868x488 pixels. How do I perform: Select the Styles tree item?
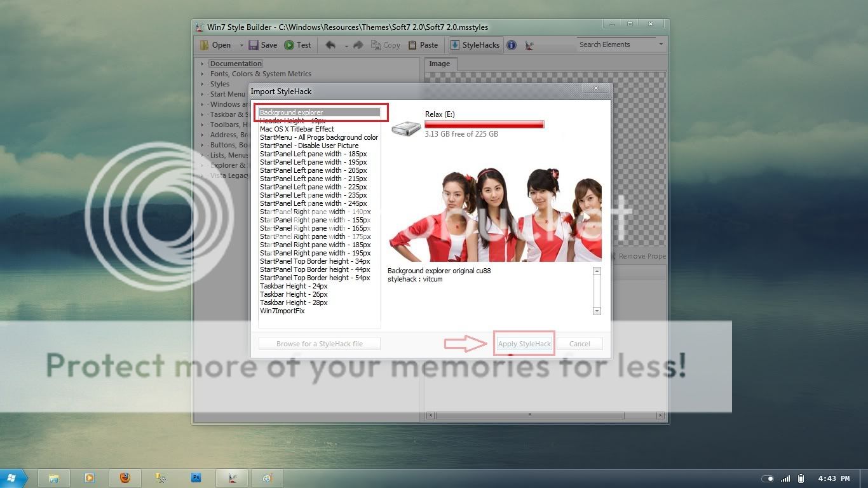click(x=220, y=84)
